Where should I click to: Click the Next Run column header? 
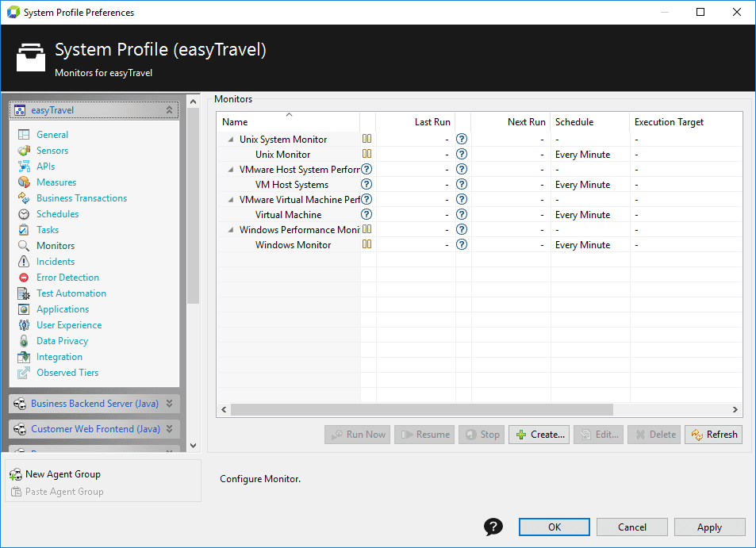click(511, 122)
